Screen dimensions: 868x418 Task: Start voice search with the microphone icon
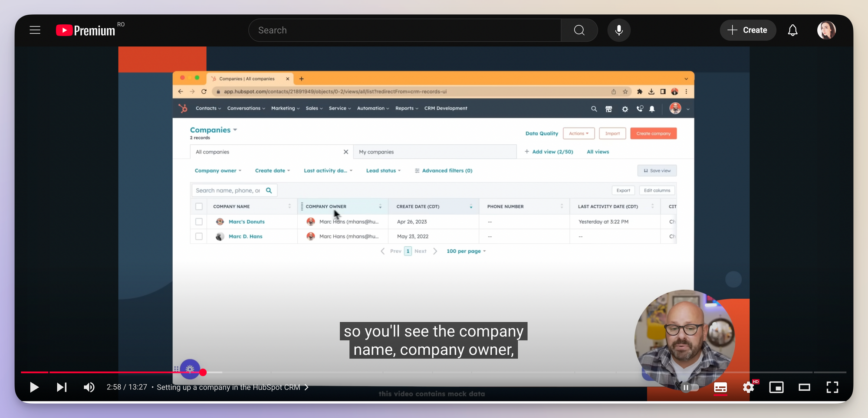coord(619,30)
